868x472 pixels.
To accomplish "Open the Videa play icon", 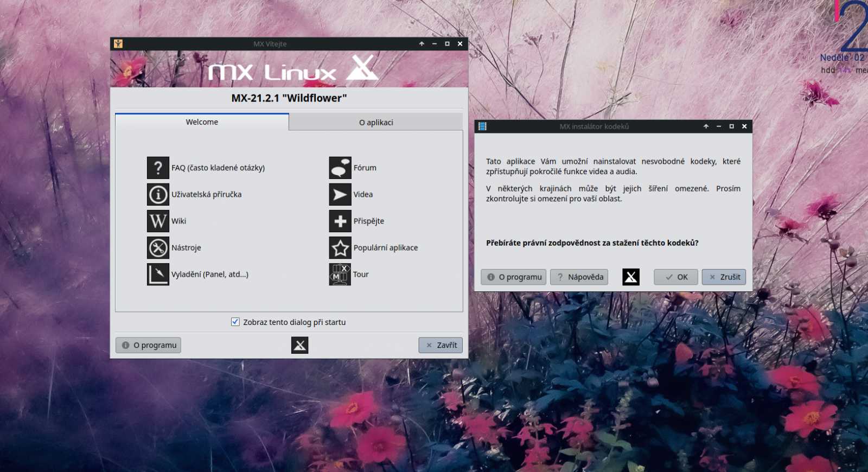I will point(340,194).
